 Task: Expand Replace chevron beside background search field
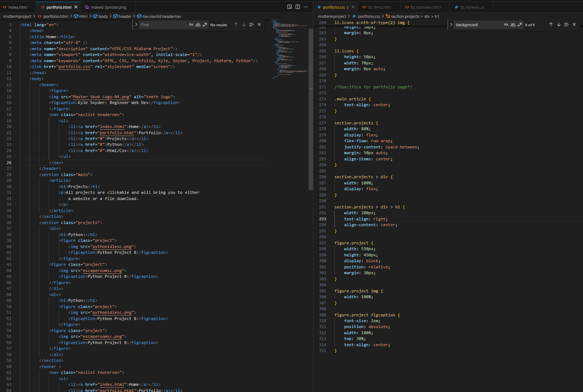(x=451, y=25)
